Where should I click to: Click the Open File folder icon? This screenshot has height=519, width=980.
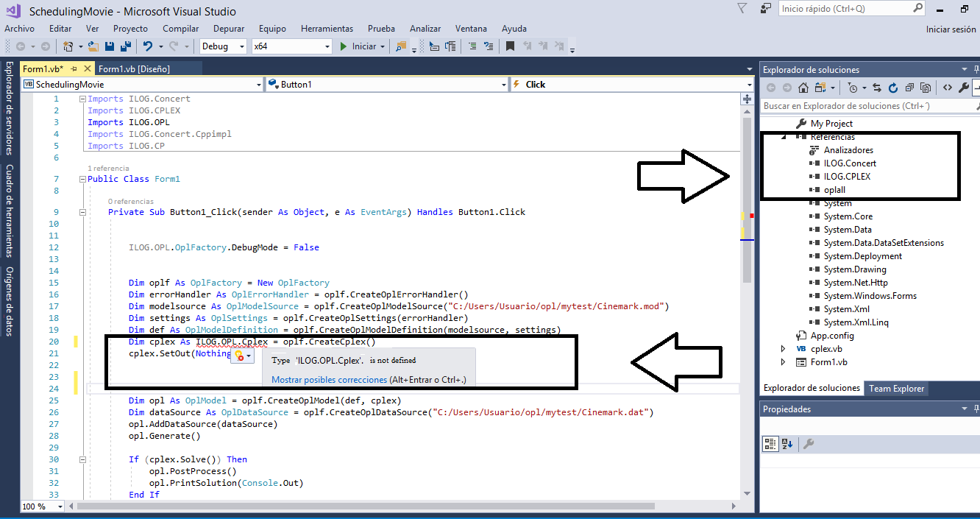pos(93,46)
